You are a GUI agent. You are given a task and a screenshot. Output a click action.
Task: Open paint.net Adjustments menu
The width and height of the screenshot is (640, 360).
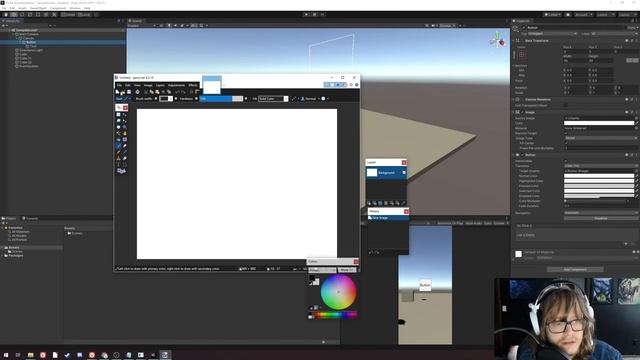click(176, 85)
